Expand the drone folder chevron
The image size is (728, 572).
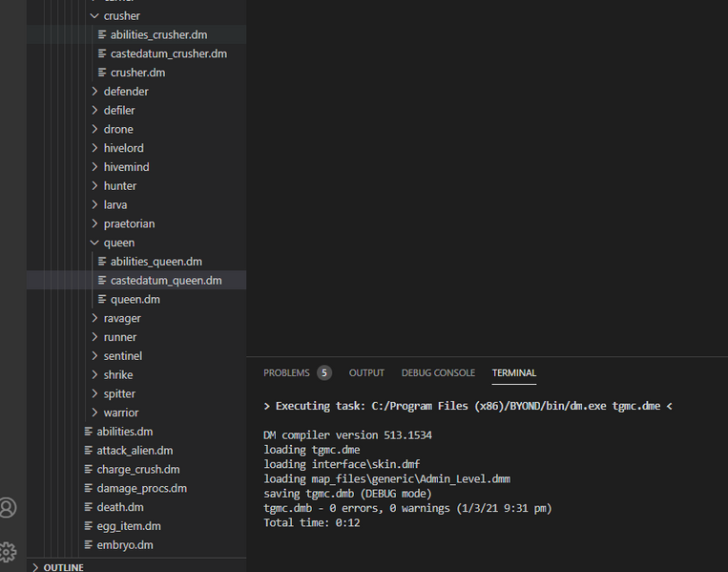[94, 129]
